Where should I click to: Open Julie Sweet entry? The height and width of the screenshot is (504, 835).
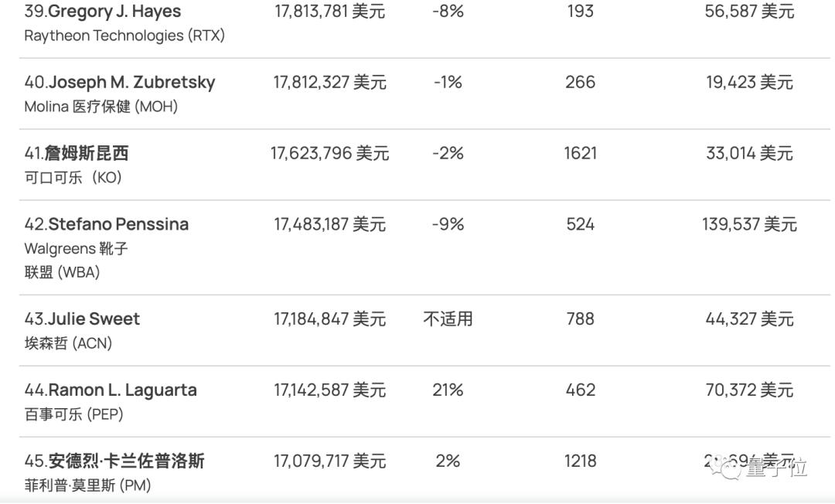pyautogui.click(x=83, y=319)
